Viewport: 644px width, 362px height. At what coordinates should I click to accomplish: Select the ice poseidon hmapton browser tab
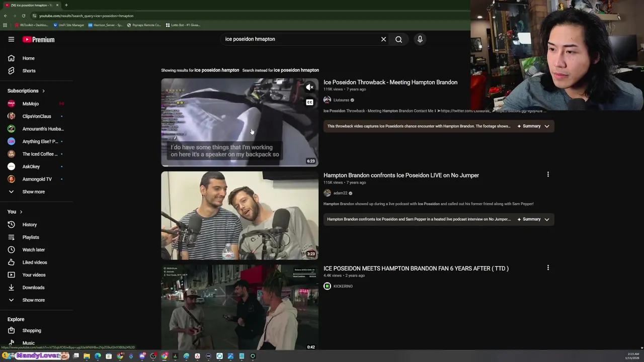coord(31,5)
